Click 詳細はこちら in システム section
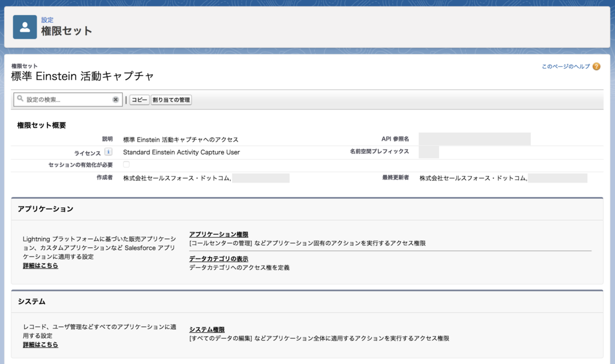This screenshot has width=615, height=364. tap(40, 344)
